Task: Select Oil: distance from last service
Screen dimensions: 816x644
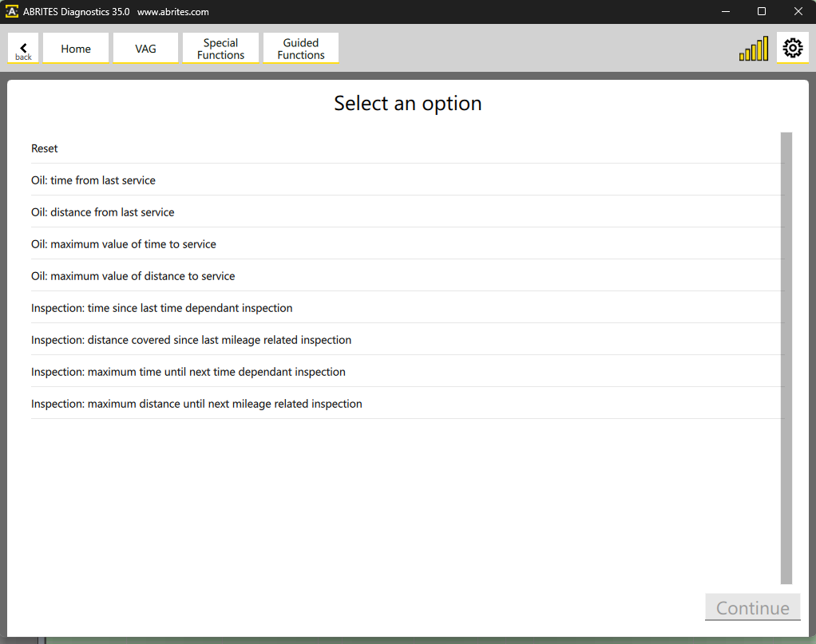Action: tap(407, 211)
